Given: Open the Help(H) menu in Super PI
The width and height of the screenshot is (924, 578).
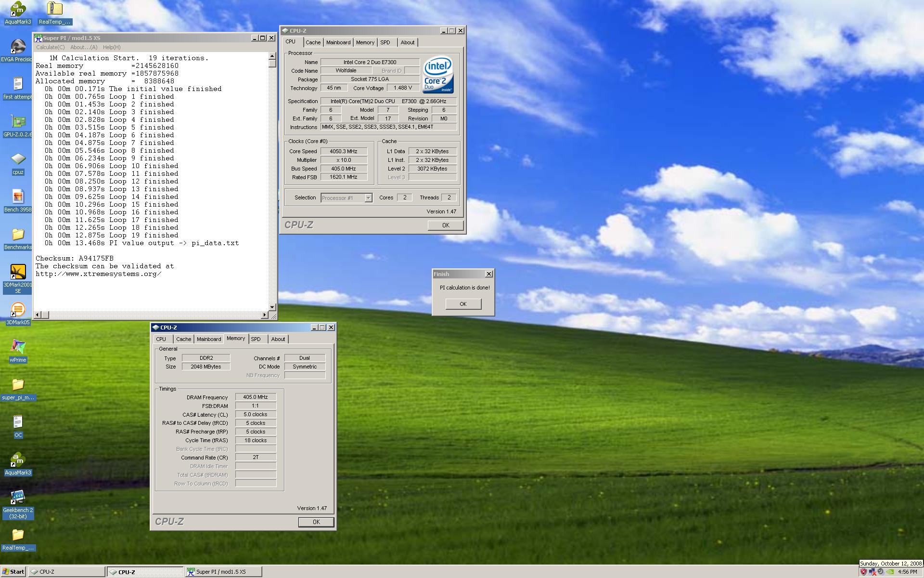Looking at the screenshot, I should tap(112, 47).
